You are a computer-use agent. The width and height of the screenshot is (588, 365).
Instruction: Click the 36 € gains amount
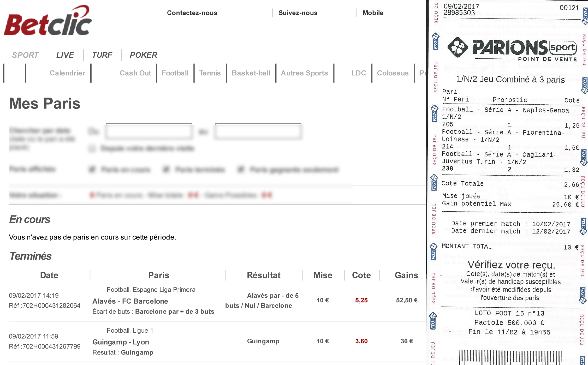[407, 341]
